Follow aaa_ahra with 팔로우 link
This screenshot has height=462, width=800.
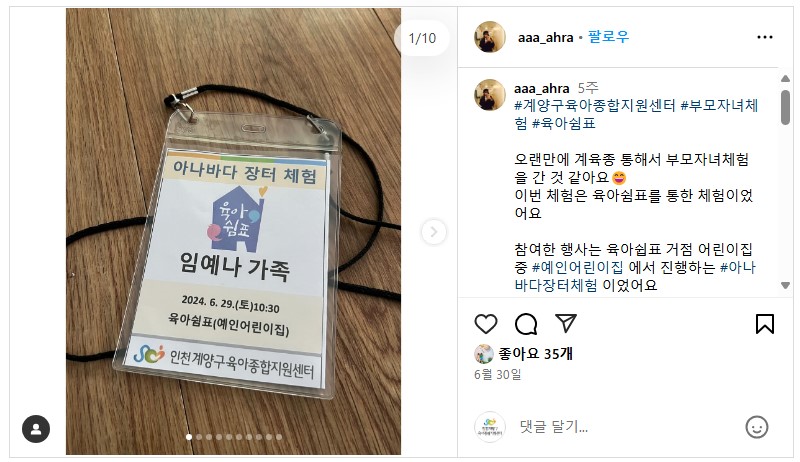608,37
